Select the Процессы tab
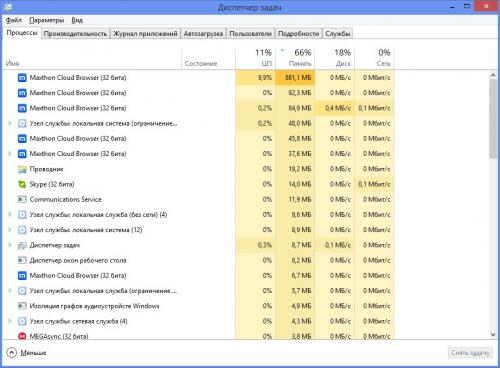The height and width of the screenshot is (368, 500). [22, 33]
